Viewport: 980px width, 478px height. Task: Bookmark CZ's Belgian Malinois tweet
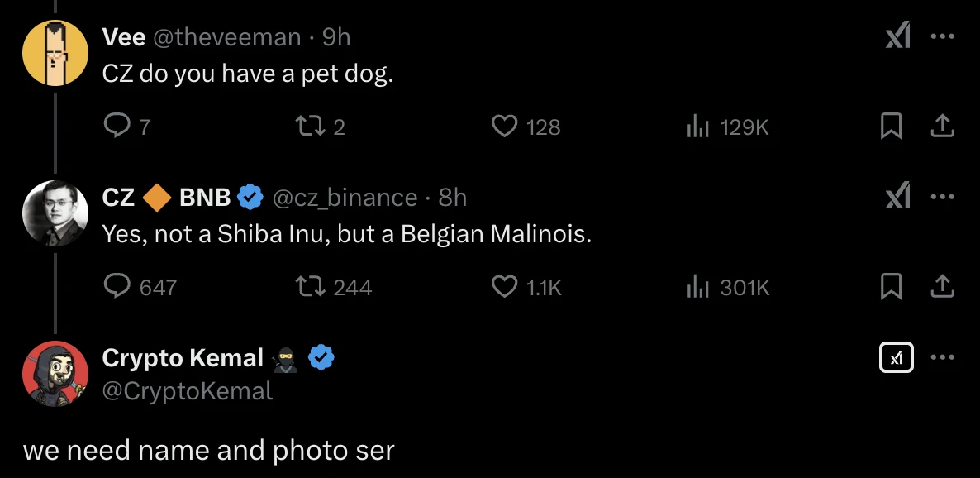point(890,286)
